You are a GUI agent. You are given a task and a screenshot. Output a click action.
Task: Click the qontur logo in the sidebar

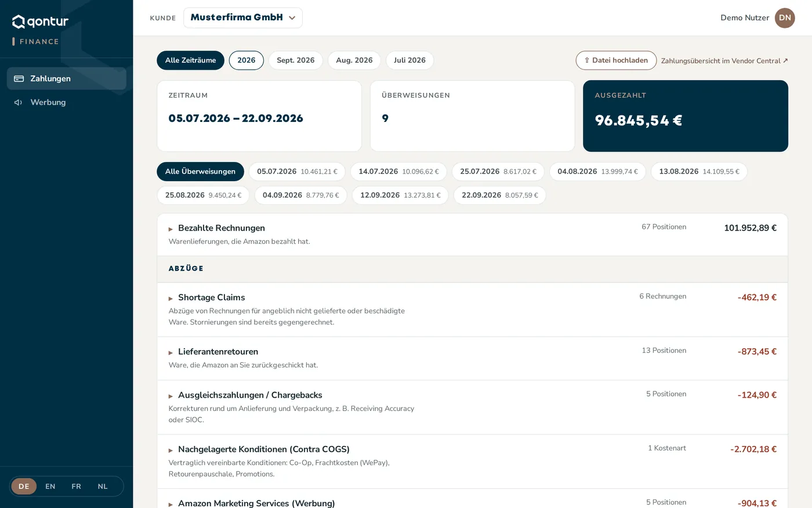point(41,21)
